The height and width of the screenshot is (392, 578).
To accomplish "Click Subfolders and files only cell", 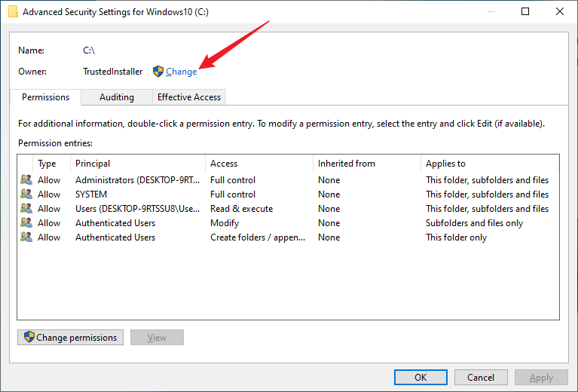I will 474,223.
